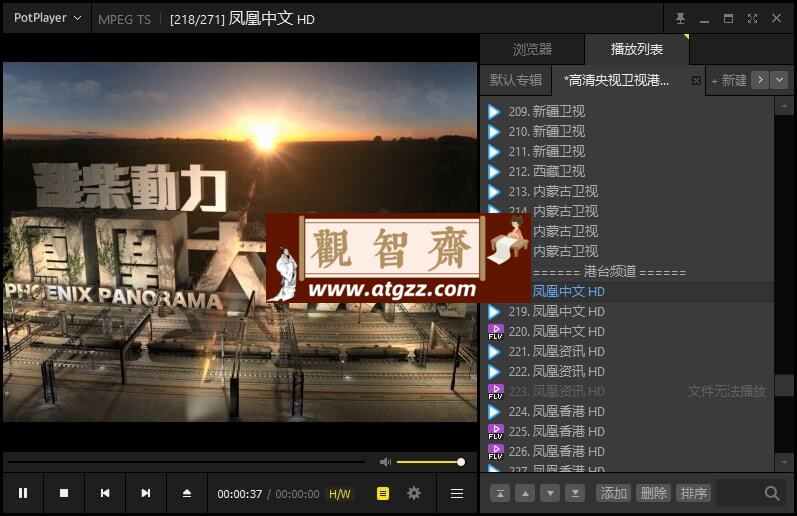Select the 高清央视卫视港 playlist tab

[617, 80]
